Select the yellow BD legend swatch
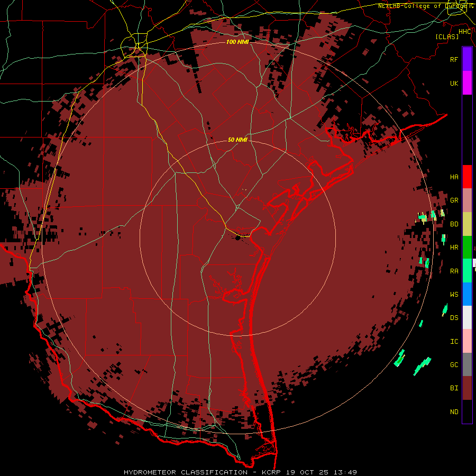The width and height of the screenshot is (476, 476). [467, 224]
